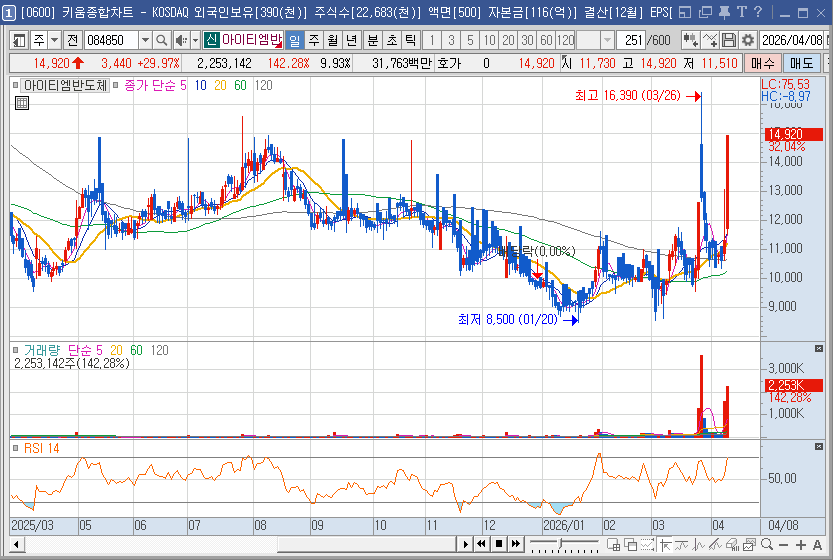
Task: Click the play button in chart replay controls
Action: click(466, 544)
